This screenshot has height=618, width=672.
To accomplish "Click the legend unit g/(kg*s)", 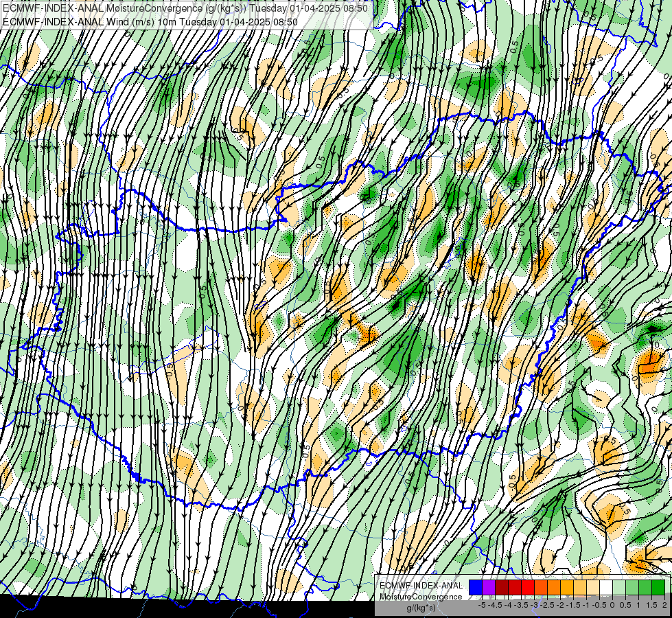I will pos(421,608).
